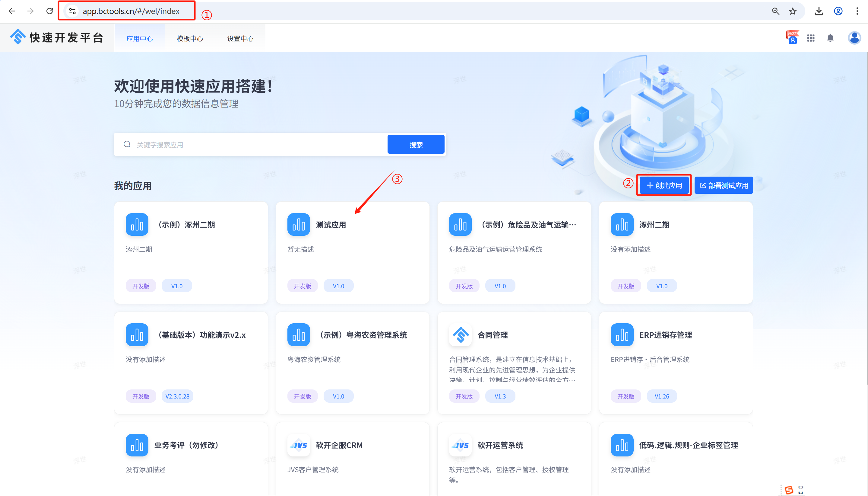Switch to the 模板中心 tab
Image resolution: width=868 pixels, height=496 pixels.
[x=190, y=39]
